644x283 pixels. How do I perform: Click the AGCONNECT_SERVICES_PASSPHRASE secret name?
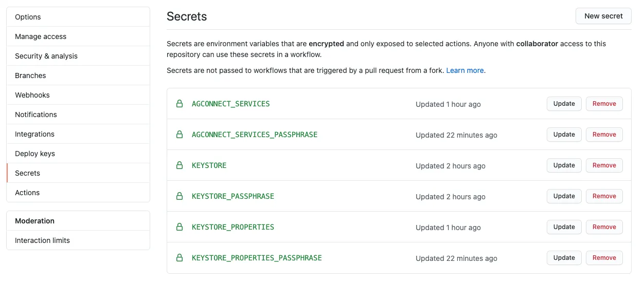(x=255, y=135)
